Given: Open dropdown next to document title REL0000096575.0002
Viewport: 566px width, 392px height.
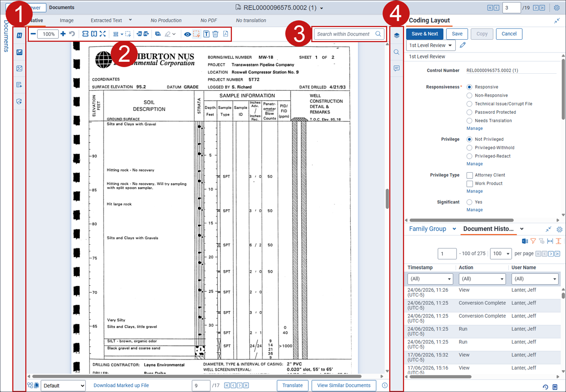Looking at the screenshot, I should tap(322, 8).
